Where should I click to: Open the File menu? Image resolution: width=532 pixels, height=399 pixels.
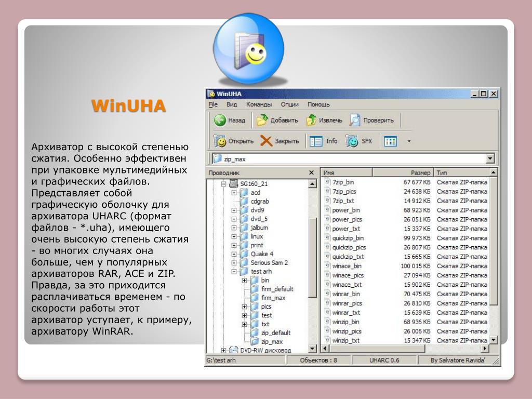[x=213, y=104]
